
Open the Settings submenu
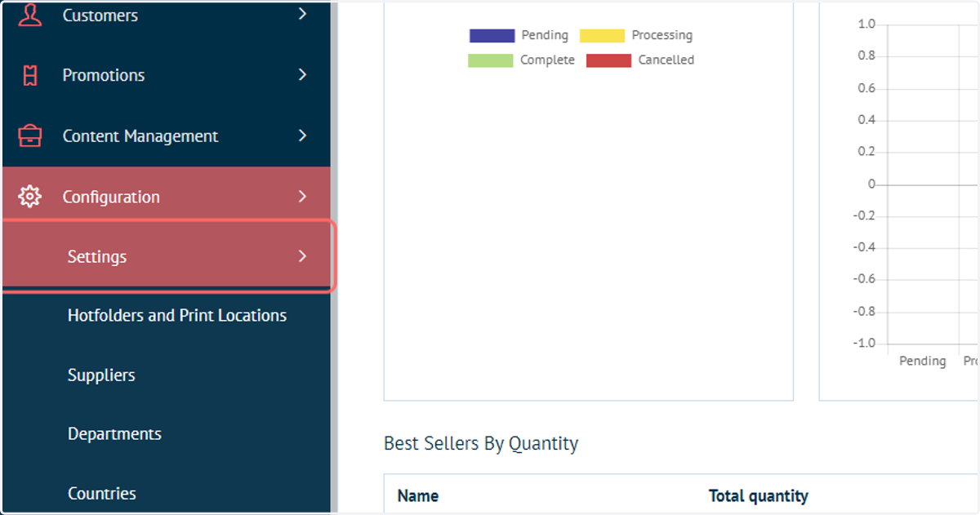[166, 256]
